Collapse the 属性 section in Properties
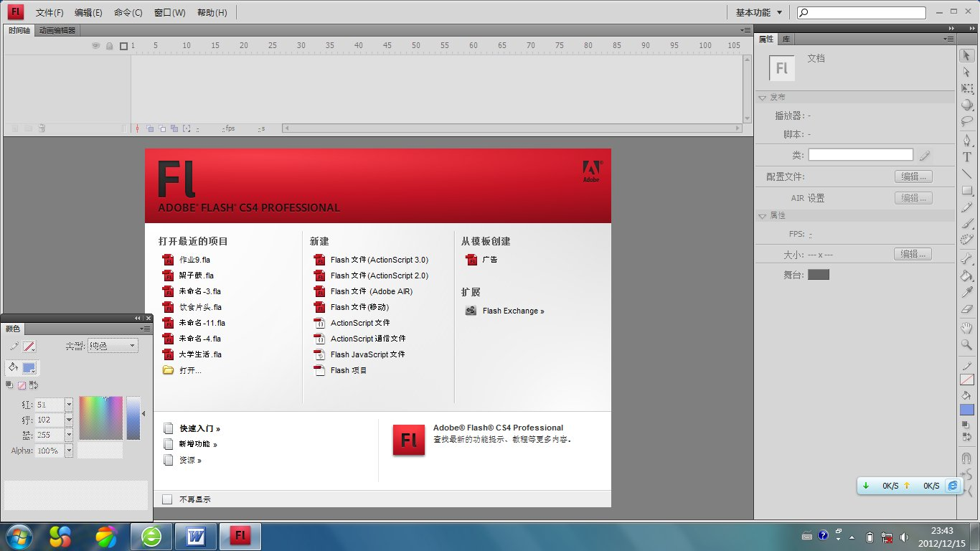 763,215
